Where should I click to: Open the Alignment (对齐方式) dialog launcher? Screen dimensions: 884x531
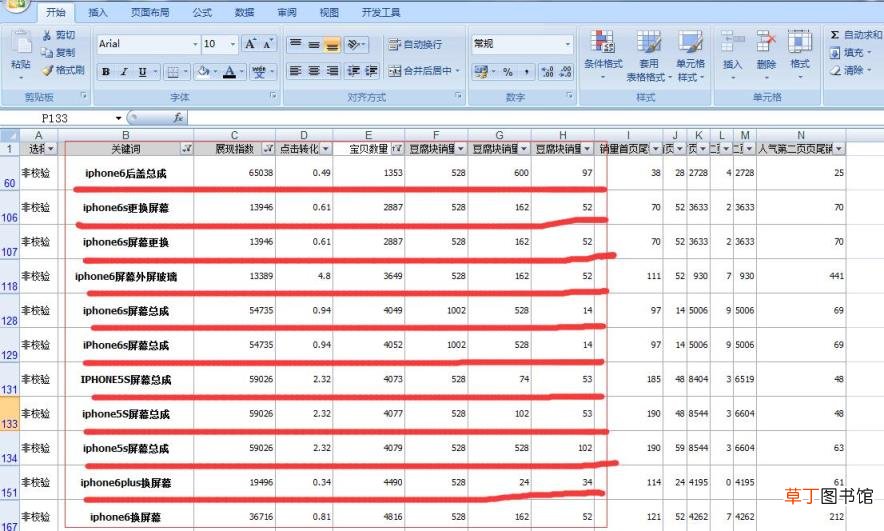pyautogui.click(x=458, y=96)
